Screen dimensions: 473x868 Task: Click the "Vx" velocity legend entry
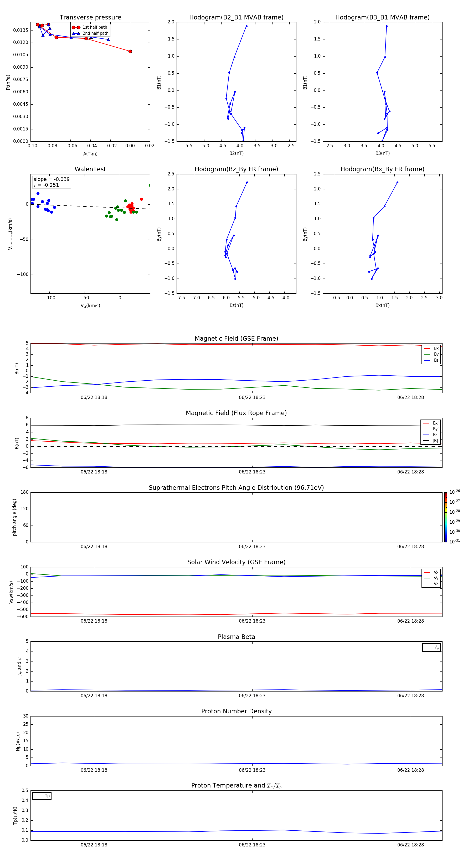[x=431, y=573]
